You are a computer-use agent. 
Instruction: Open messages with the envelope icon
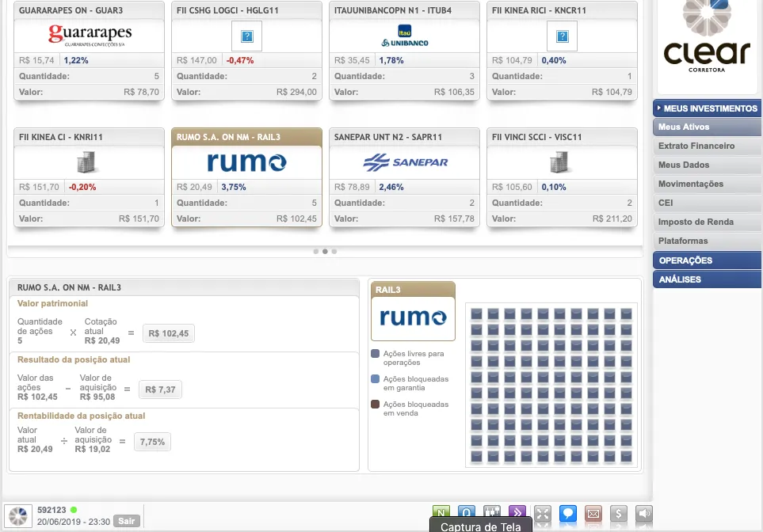593,514
